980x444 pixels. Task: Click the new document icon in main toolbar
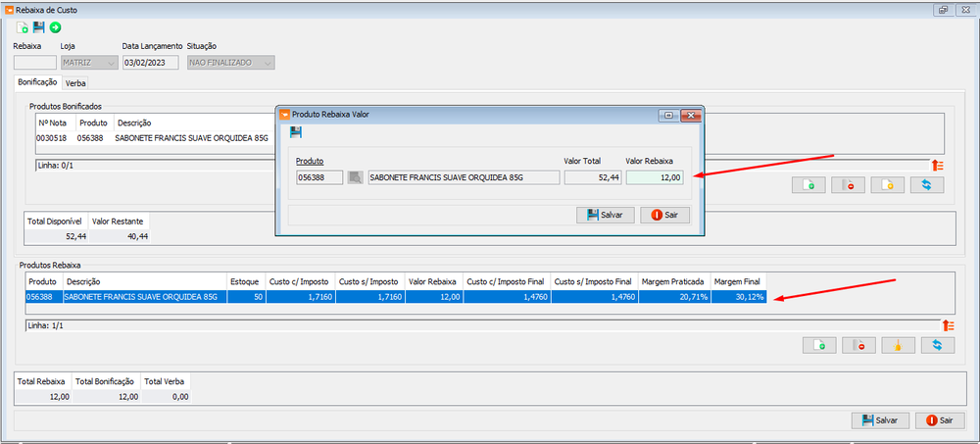click(23, 27)
